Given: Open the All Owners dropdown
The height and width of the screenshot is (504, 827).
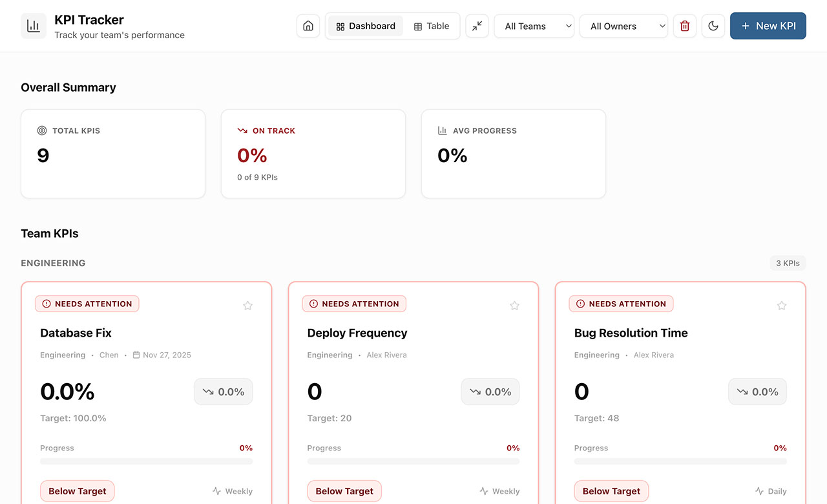Looking at the screenshot, I should tap(623, 26).
